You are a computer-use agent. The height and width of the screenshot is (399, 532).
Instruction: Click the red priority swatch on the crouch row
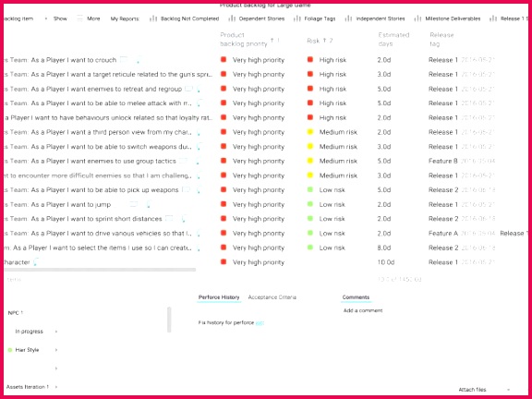click(224, 60)
